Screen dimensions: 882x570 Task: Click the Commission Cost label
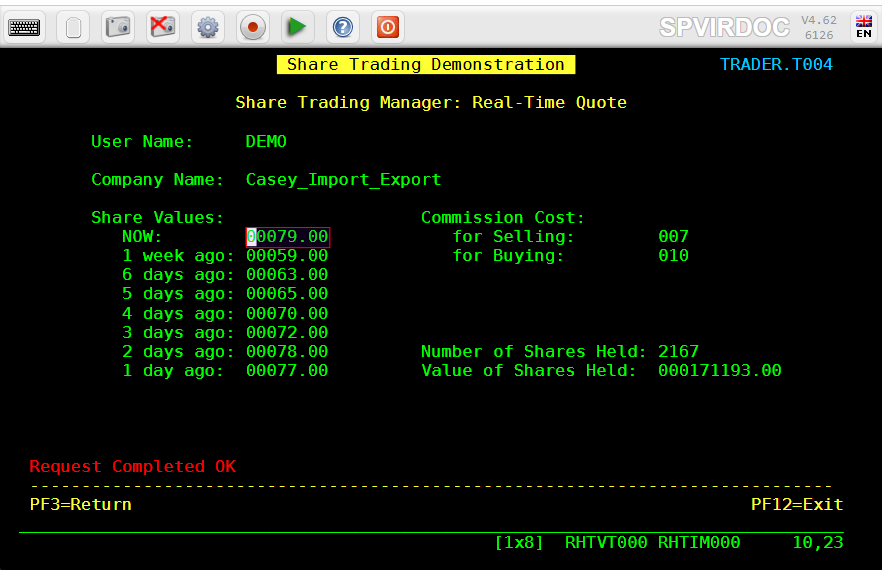503,218
